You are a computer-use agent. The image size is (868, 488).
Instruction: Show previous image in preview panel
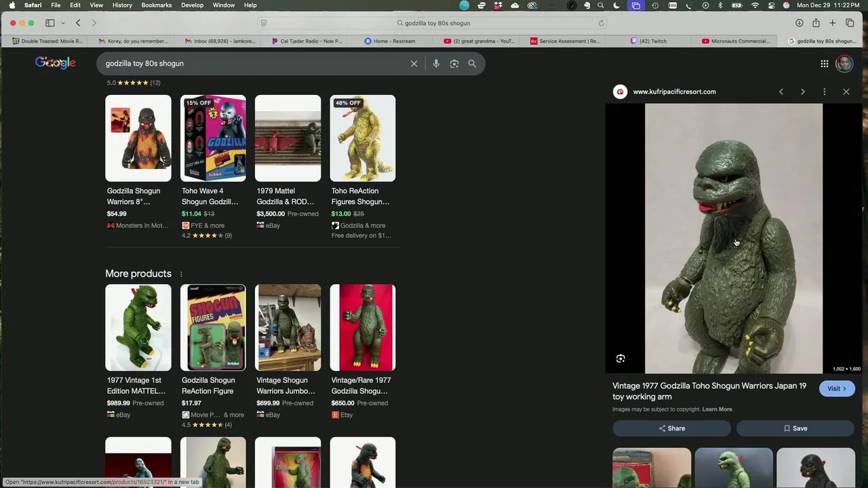tap(781, 91)
